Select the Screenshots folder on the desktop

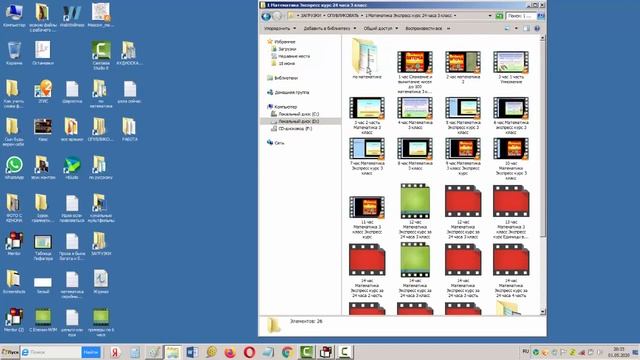pos(14,282)
